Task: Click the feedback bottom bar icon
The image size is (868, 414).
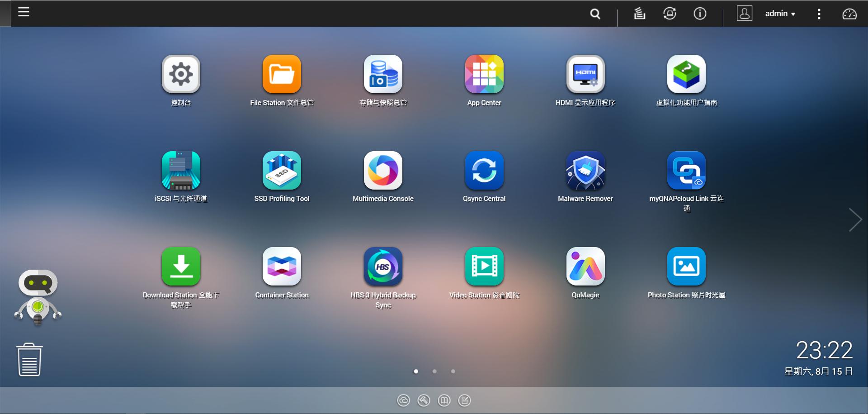Action: click(465, 400)
